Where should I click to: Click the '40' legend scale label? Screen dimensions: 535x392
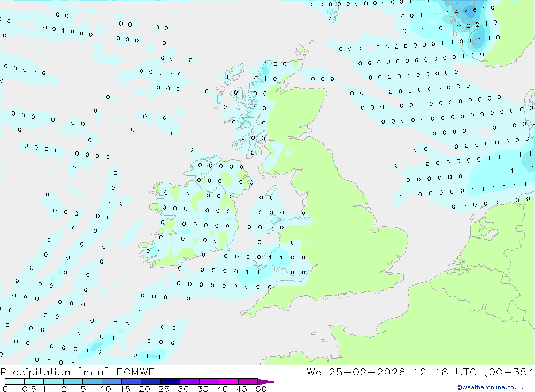click(x=222, y=389)
